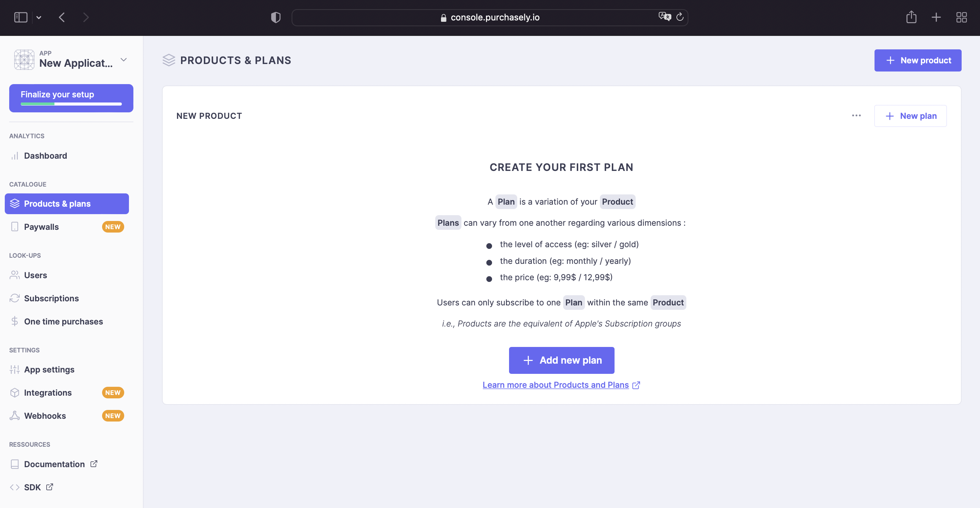
Task: Toggle the Safari sidebar icon
Action: [x=20, y=17]
